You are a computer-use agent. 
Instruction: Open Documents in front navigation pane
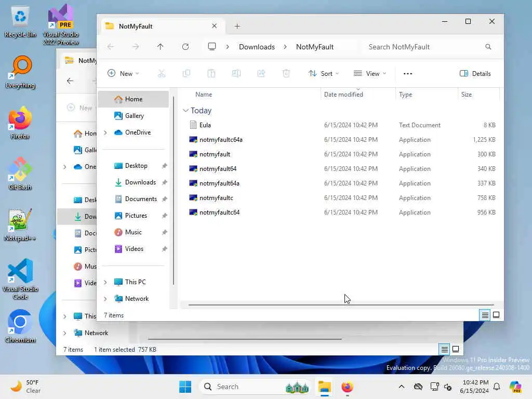(x=134, y=199)
